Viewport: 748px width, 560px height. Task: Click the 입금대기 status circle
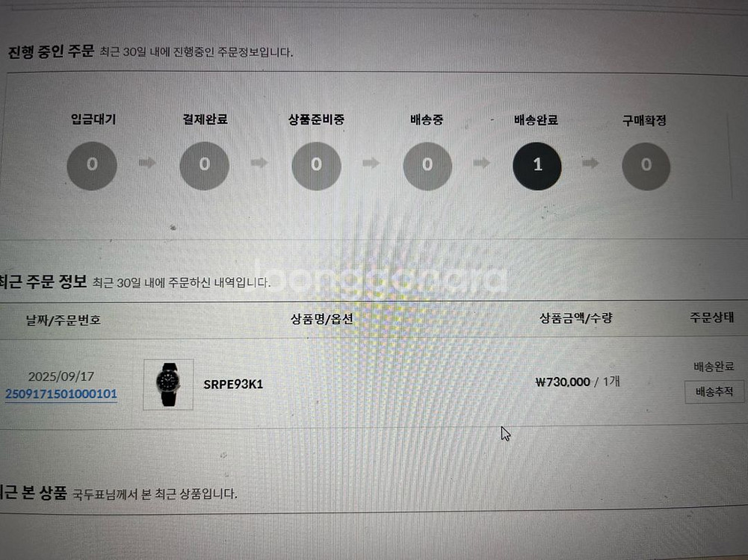point(92,165)
